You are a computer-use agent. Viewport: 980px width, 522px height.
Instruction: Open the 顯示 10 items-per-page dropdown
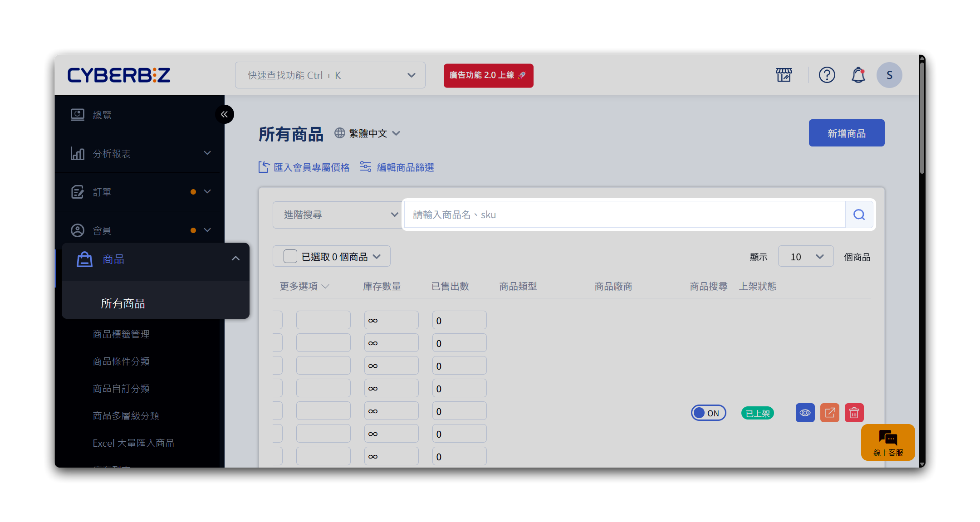pyautogui.click(x=805, y=257)
